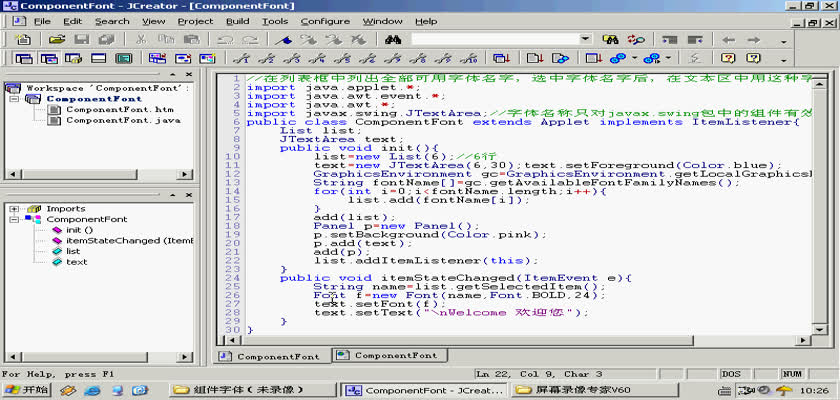Image resolution: width=840 pixels, height=400 pixels.
Task: Run user tool number 1
Action: click(x=242, y=58)
